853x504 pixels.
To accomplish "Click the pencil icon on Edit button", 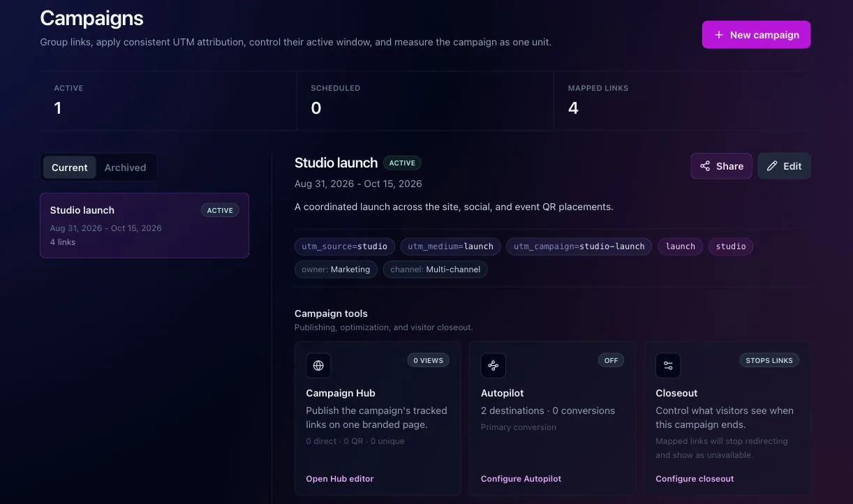I will pos(772,166).
